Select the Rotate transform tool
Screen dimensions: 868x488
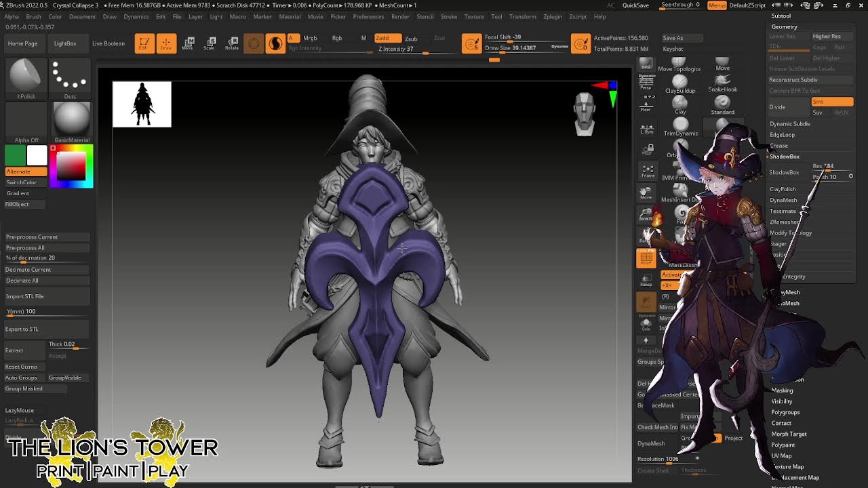click(232, 43)
